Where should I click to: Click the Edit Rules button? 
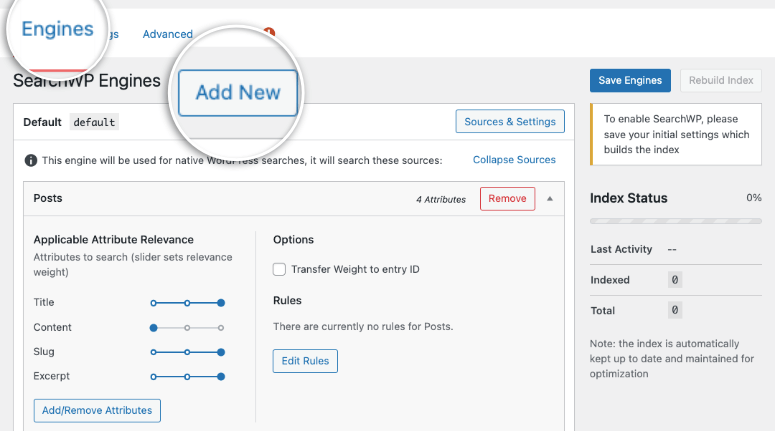click(305, 361)
